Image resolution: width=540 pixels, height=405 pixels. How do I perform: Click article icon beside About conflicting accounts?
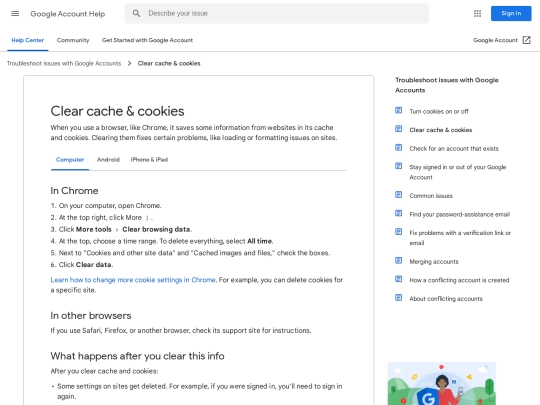click(x=398, y=298)
